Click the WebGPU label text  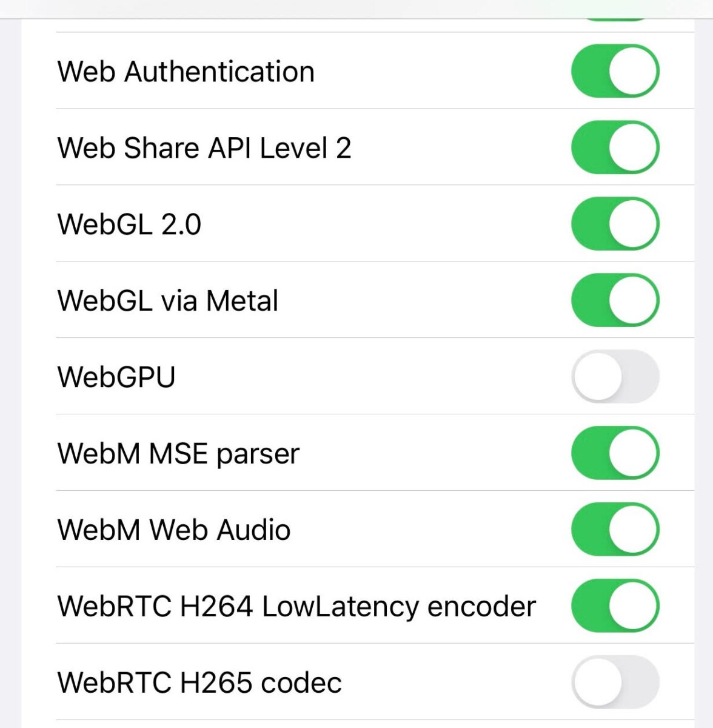[x=116, y=377]
